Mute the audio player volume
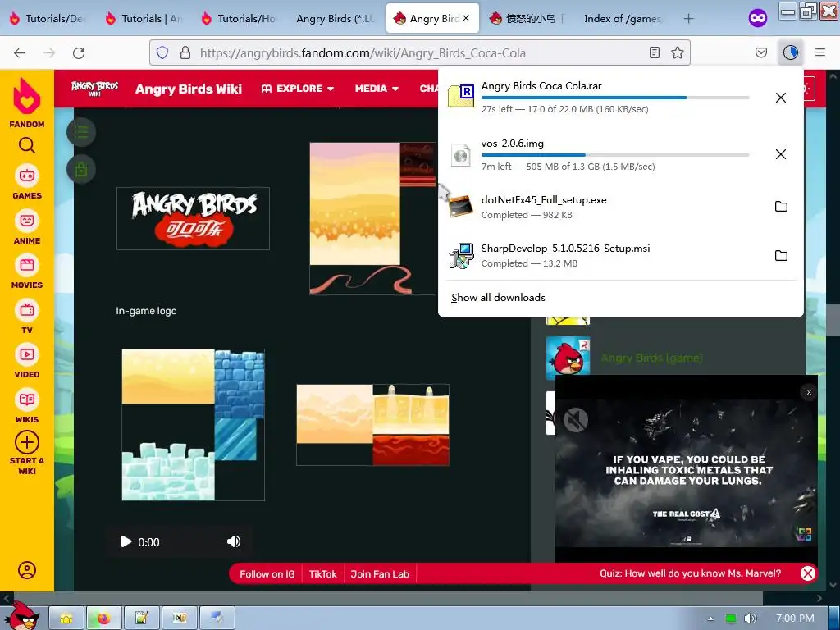Screen dimensions: 840x630 [234, 541]
